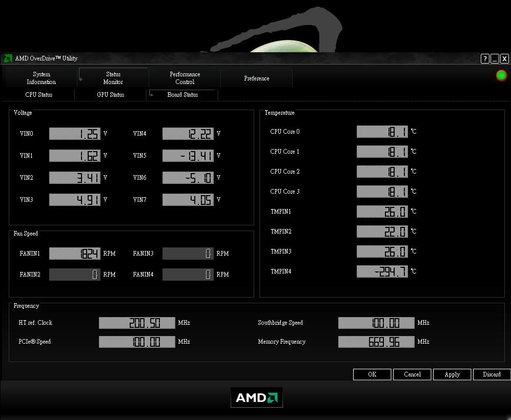Click the "HT ref. Clock" label
This screenshot has height=420, width=511.
(35, 323)
